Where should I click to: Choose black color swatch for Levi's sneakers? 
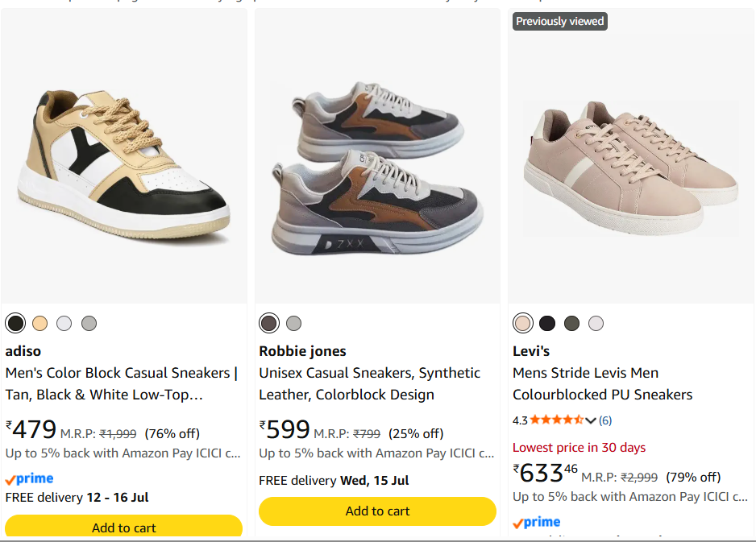pyautogui.click(x=547, y=323)
